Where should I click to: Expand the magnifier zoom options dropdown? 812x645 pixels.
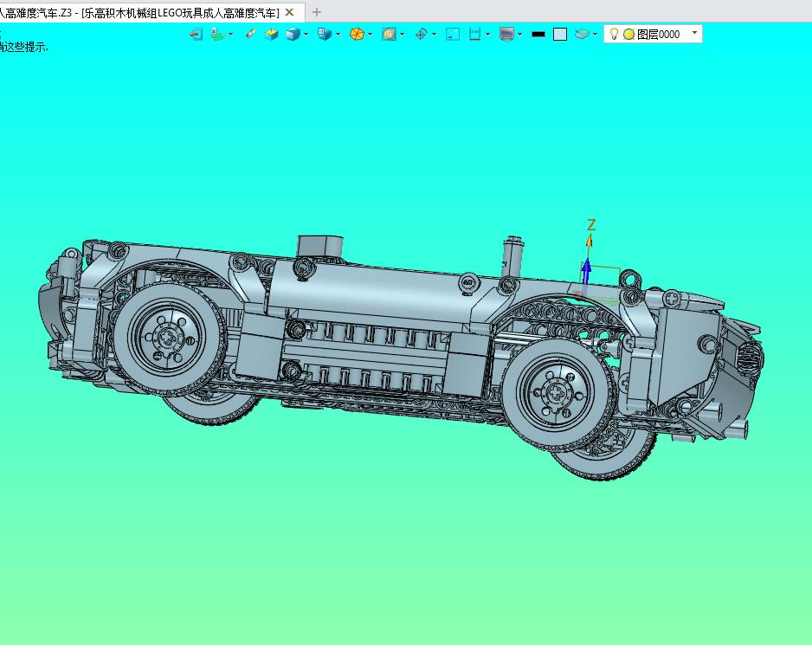point(403,34)
